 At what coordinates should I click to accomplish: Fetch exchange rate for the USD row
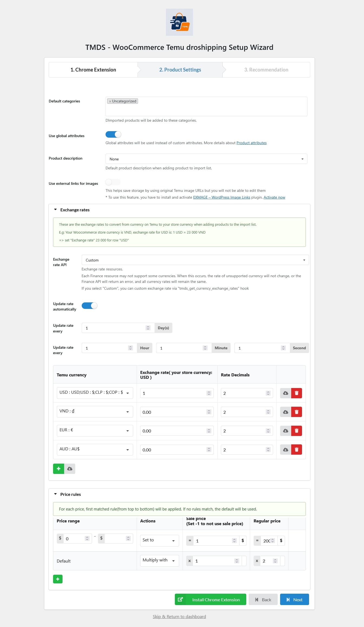point(286,393)
